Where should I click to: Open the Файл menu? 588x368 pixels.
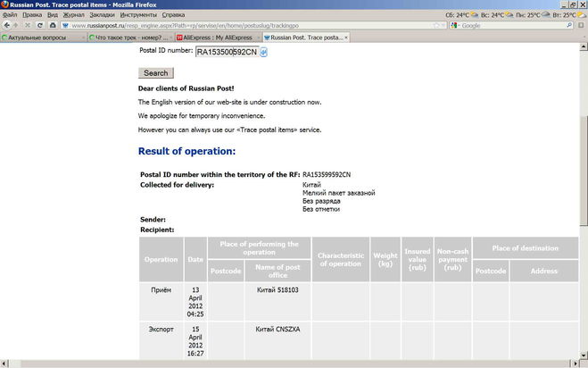click(10, 15)
